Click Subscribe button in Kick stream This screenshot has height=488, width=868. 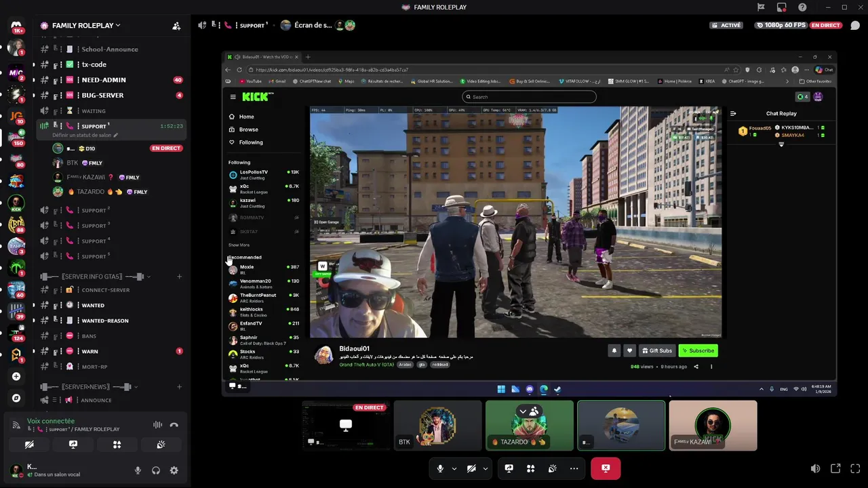(x=698, y=350)
